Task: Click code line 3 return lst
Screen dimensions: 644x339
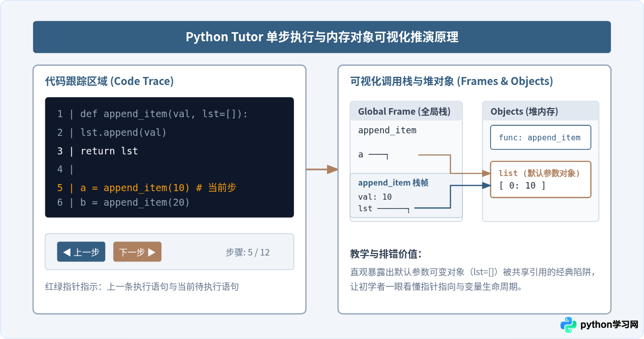Action: point(98,151)
